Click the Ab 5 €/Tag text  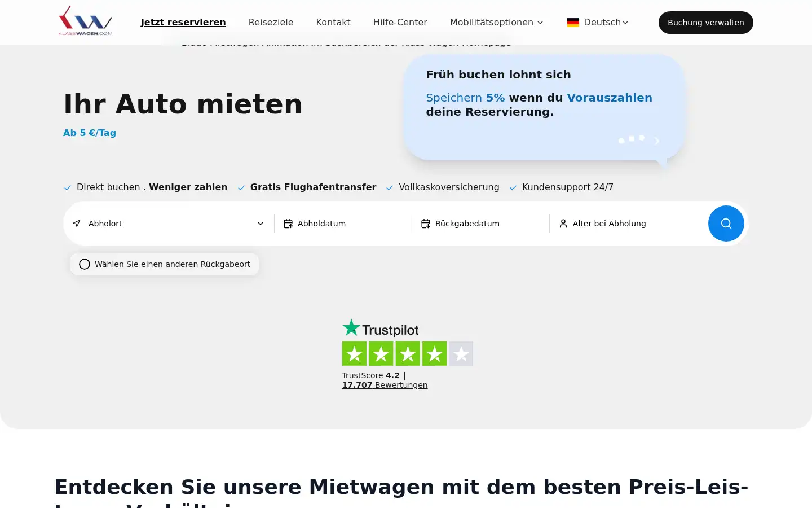tap(90, 133)
